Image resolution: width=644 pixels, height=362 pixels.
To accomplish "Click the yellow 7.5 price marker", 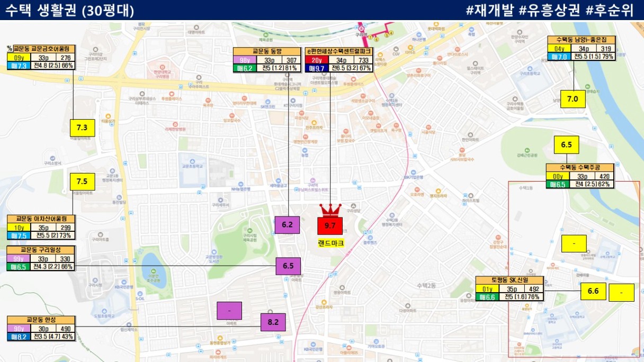I will pos(82,182).
